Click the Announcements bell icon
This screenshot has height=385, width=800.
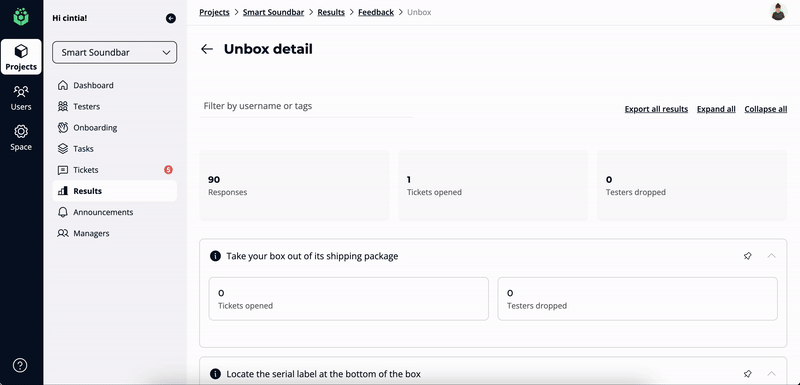coord(63,212)
